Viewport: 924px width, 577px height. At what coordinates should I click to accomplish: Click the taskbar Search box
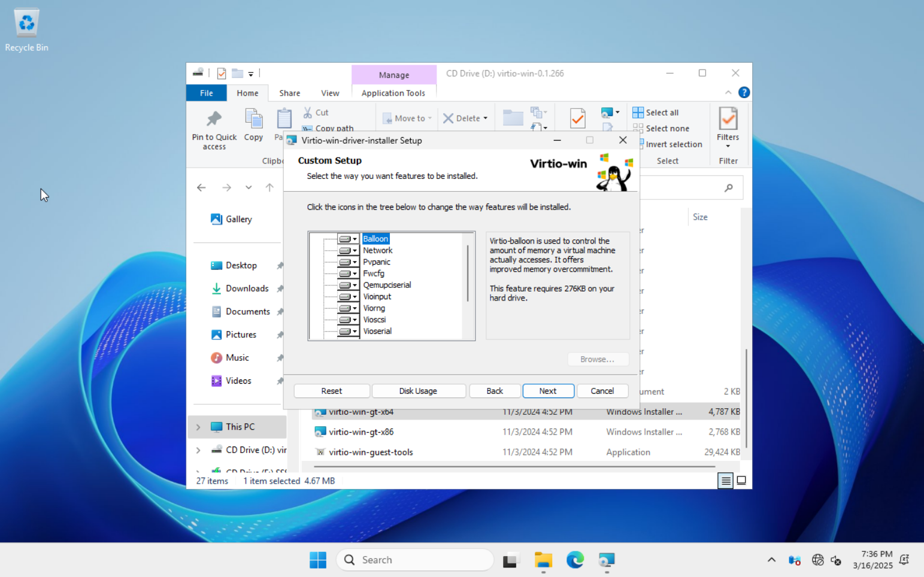414,560
